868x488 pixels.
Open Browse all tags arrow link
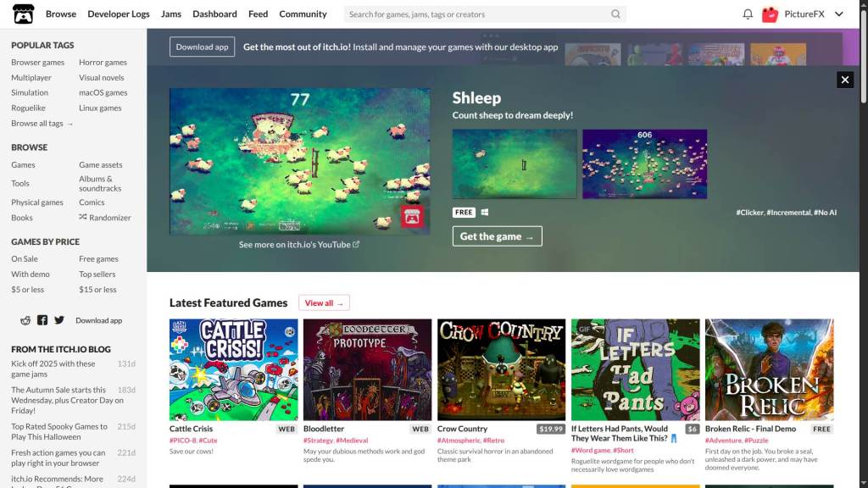pyautogui.click(x=42, y=124)
